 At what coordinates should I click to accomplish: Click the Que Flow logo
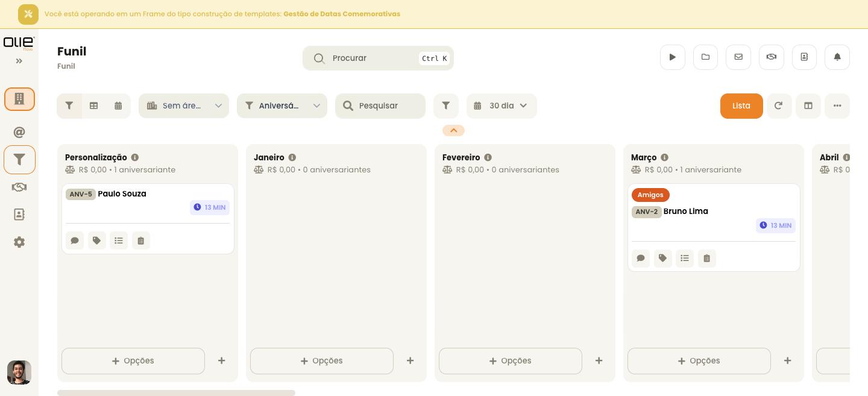click(x=19, y=43)
